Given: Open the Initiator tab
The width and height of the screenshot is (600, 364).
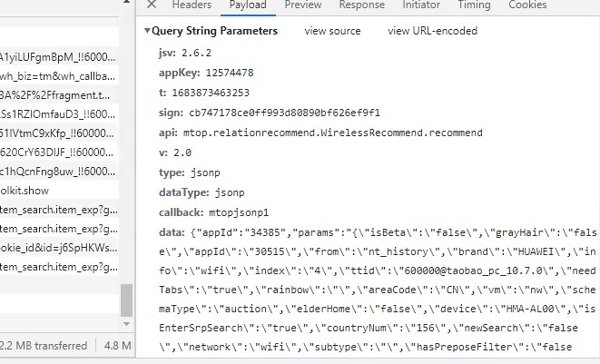Looking at the screenshot, I should pyautogui.click(x=420, y=5).
